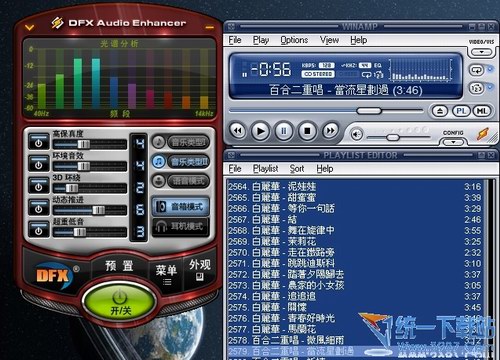
Task: Select playlist track 2567
Action: pos(355,219)
